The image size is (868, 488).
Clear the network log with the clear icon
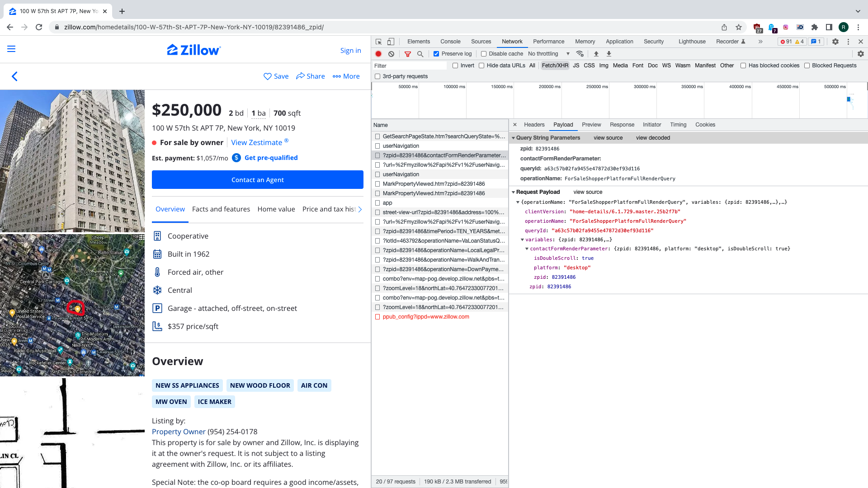392,54
